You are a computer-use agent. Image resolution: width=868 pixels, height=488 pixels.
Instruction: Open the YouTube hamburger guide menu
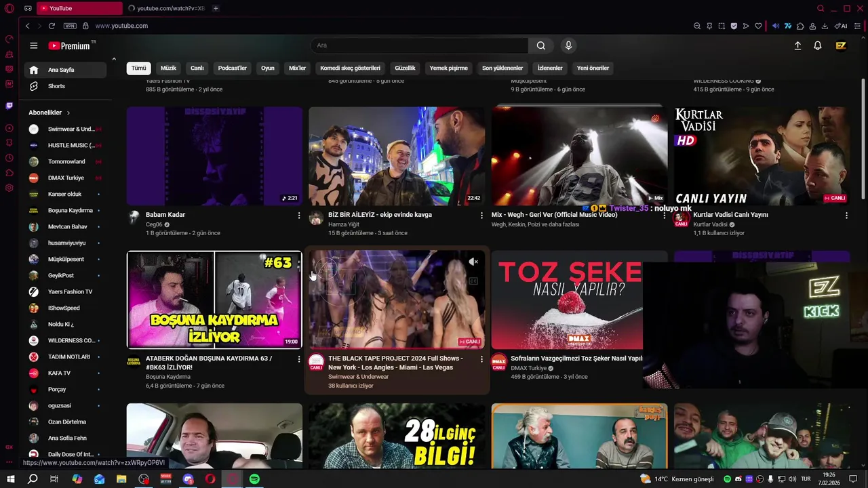33,45
